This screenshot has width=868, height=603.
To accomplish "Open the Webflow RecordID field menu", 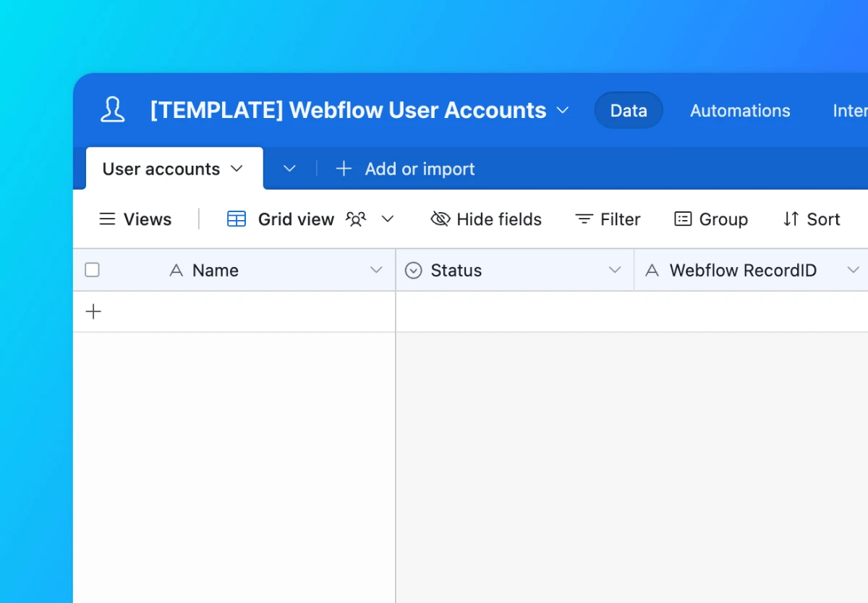I will (x=854, y=269).
